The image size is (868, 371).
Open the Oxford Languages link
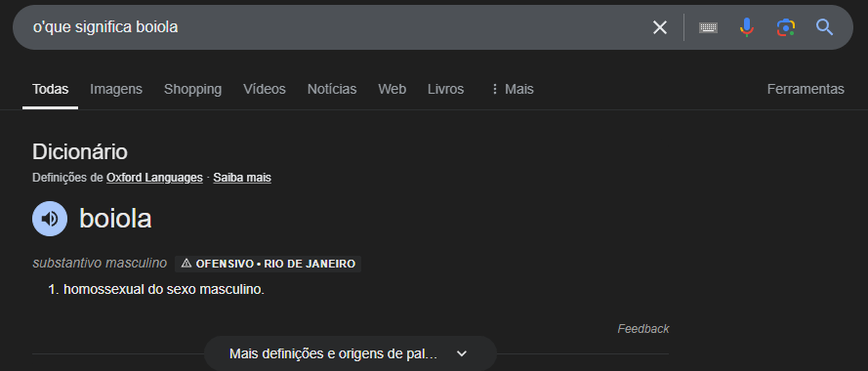154,178
